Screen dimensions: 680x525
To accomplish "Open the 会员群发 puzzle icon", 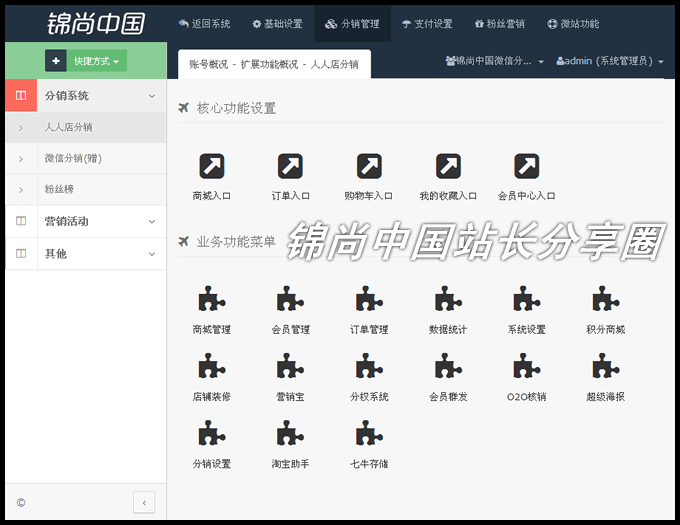I will point(448,366).
